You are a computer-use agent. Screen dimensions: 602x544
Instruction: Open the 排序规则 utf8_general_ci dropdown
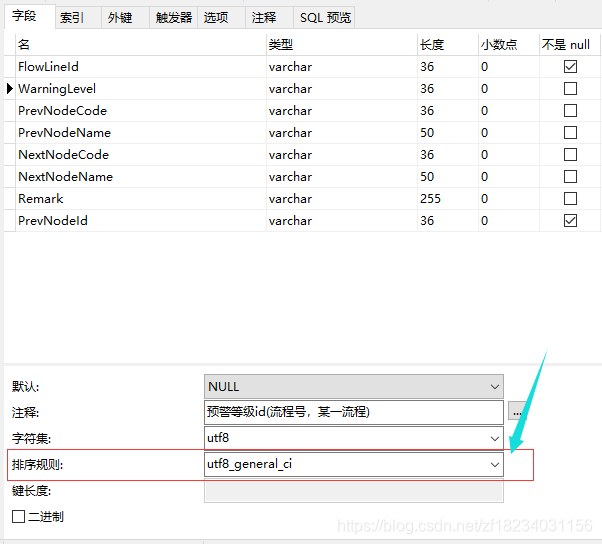click(354, 464)
